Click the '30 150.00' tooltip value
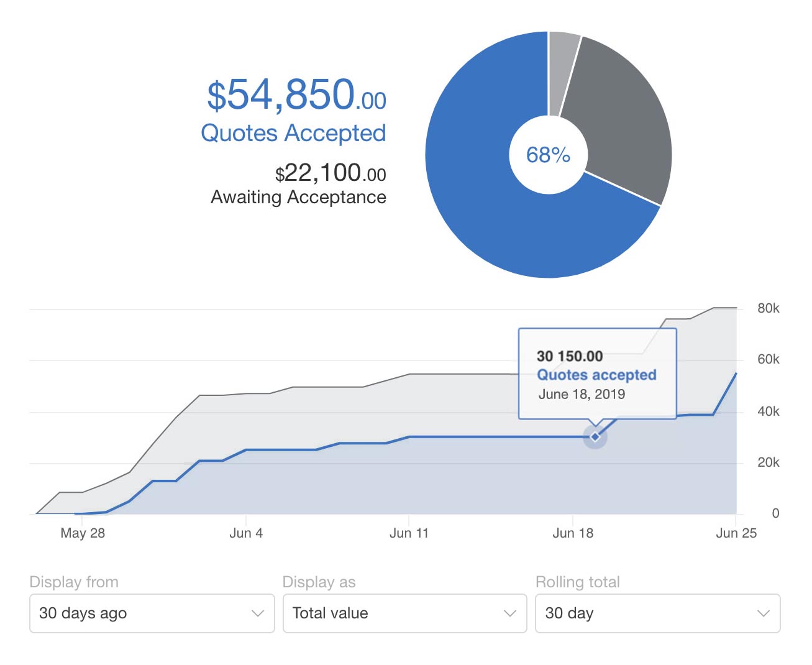812x665 pixels. 570,356
